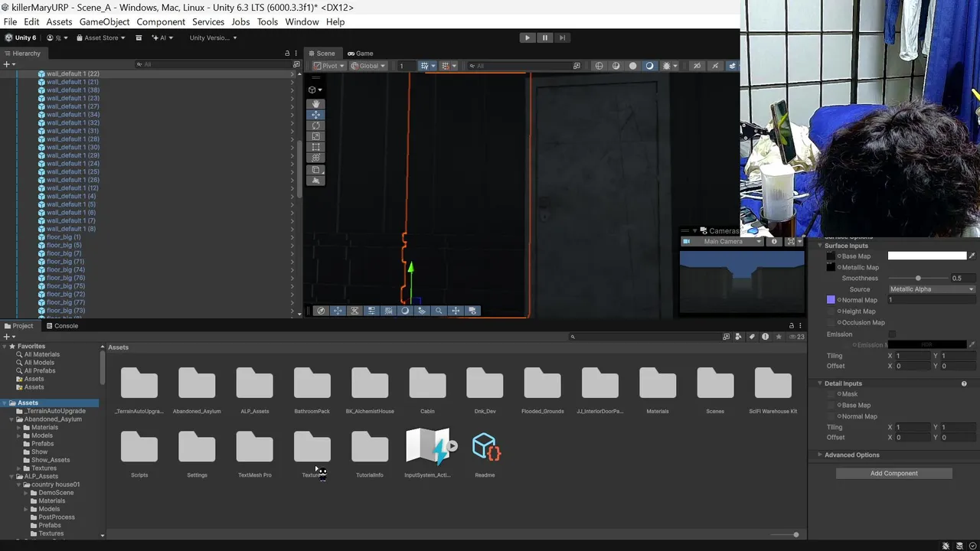Lock the Hierarchy panel
The height and width of the screenshot is (551, 980).
tap(287, 54)
